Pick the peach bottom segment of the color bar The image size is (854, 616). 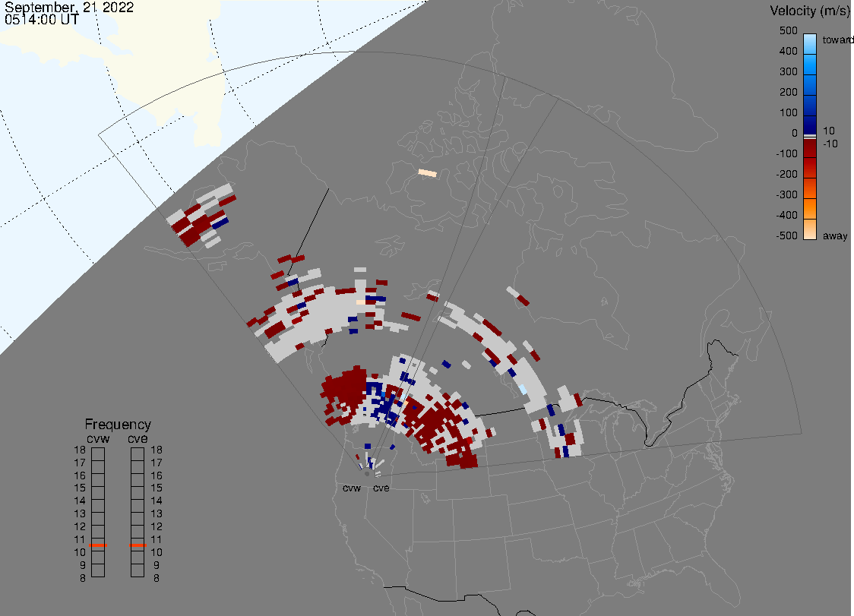click(810, 229)
